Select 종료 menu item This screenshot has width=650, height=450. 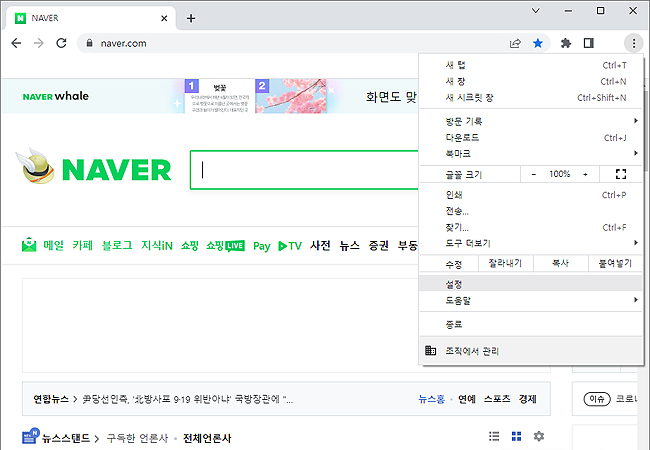[531, 324]
